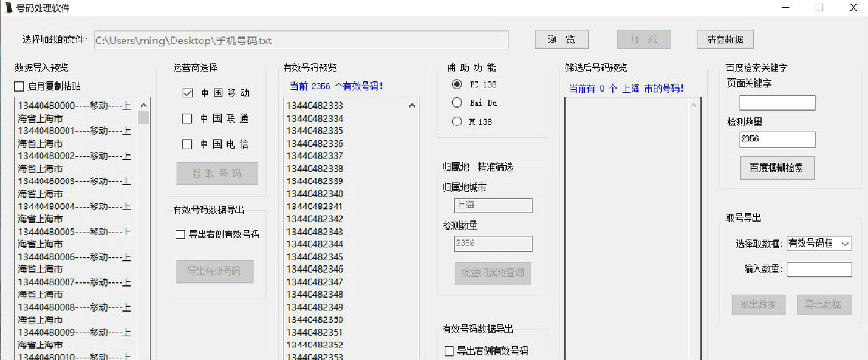Click up arrow of import preview scrollbar
This screenshot has height=360, width=868.
[x=144, y=105]
